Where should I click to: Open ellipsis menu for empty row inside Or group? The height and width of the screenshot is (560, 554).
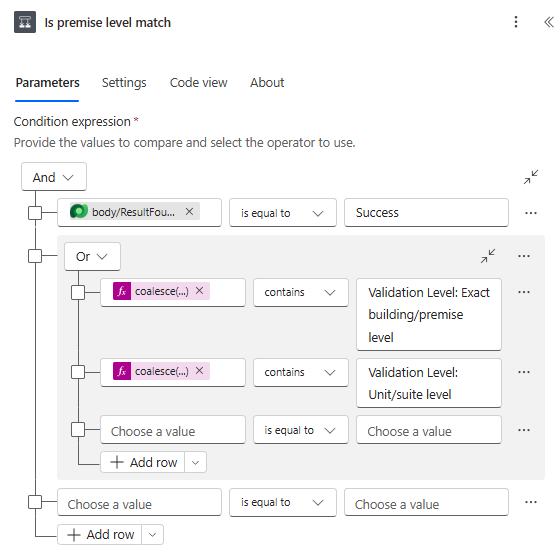point(524,430)
